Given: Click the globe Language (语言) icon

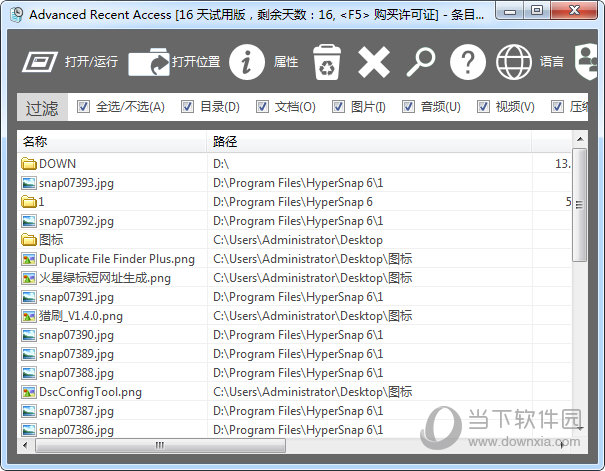Looking at the screenshot, I should pos(514,62).
